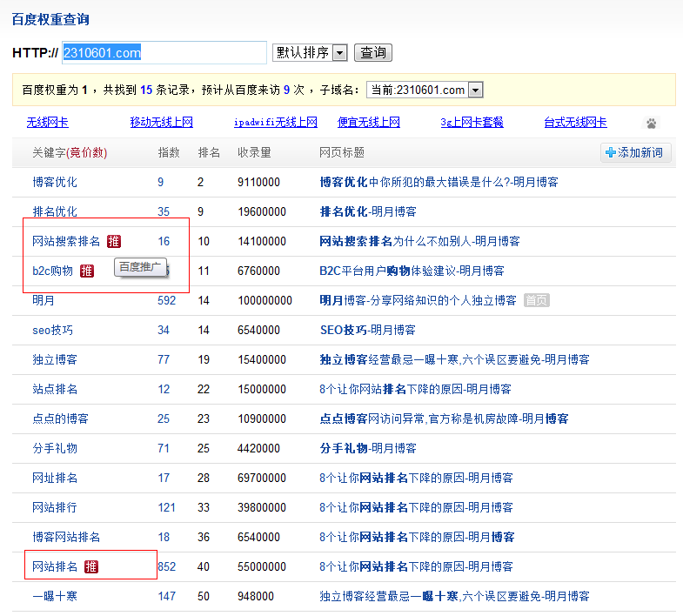The width and height of the screenshot is (683, 616).
Task: Click the 推 badge beside b2c购物
Action: [87, 271]
